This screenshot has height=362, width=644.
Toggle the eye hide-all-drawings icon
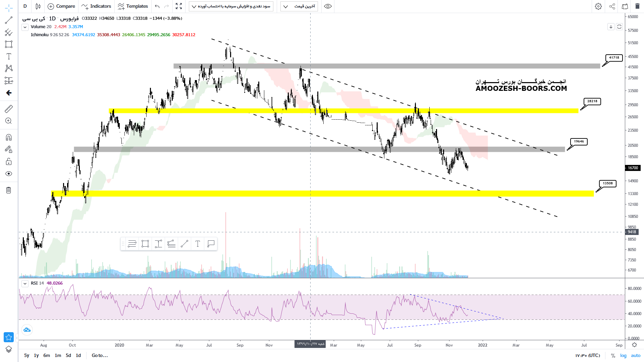click(9, 174)
